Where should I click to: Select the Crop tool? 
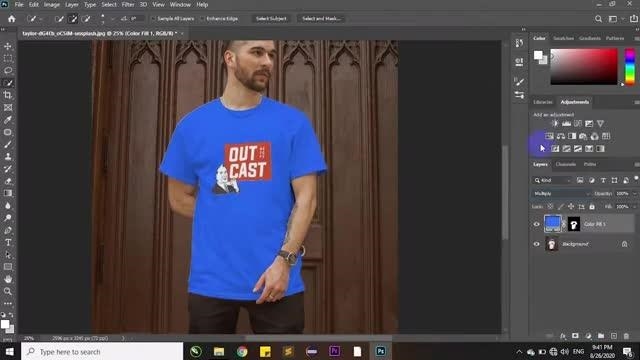8,95
